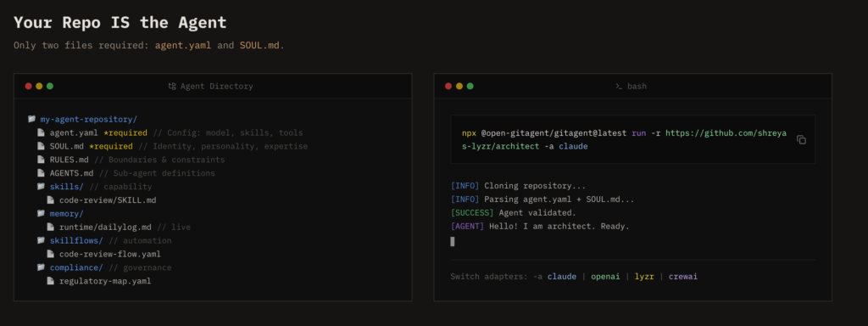Viewport: 868px width, 326px height.
Task: Click the 'Agent Directory' window title
Action: (x=216, y=87)
